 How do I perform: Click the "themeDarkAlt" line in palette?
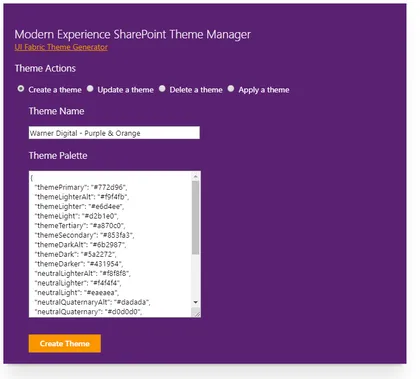tap(80, 245)
